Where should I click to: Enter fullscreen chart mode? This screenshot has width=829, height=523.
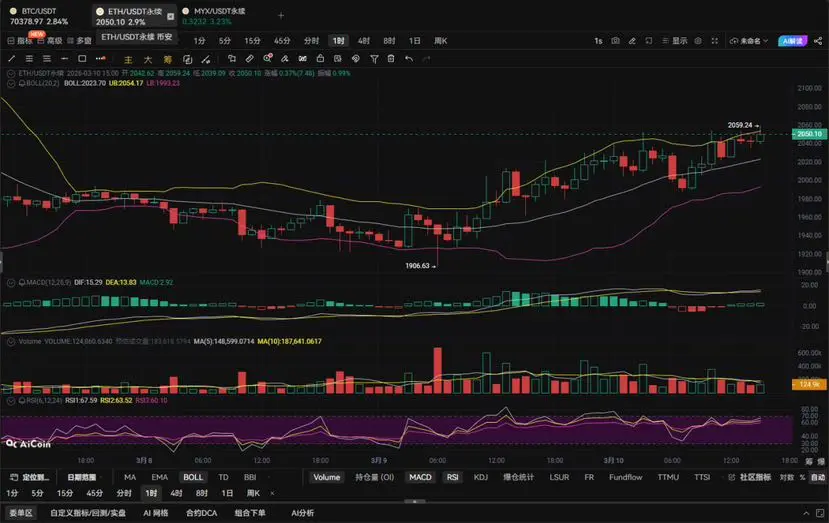coord(715,41)
